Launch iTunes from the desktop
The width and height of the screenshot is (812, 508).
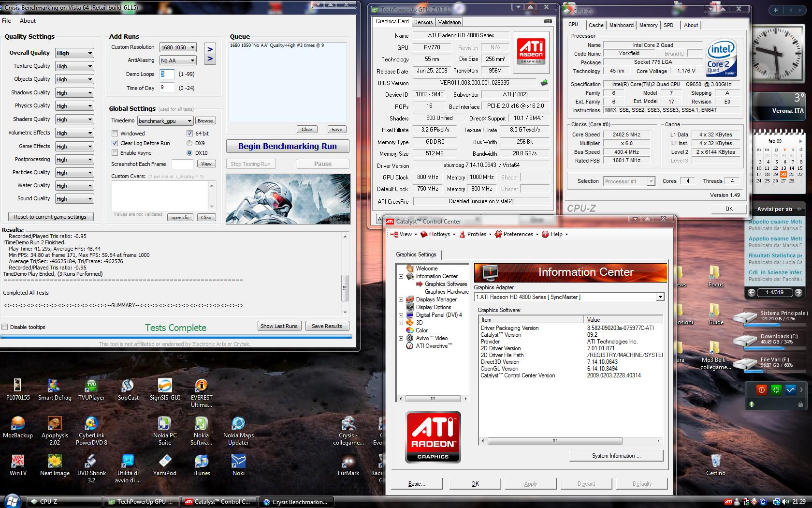pos(202,464)
